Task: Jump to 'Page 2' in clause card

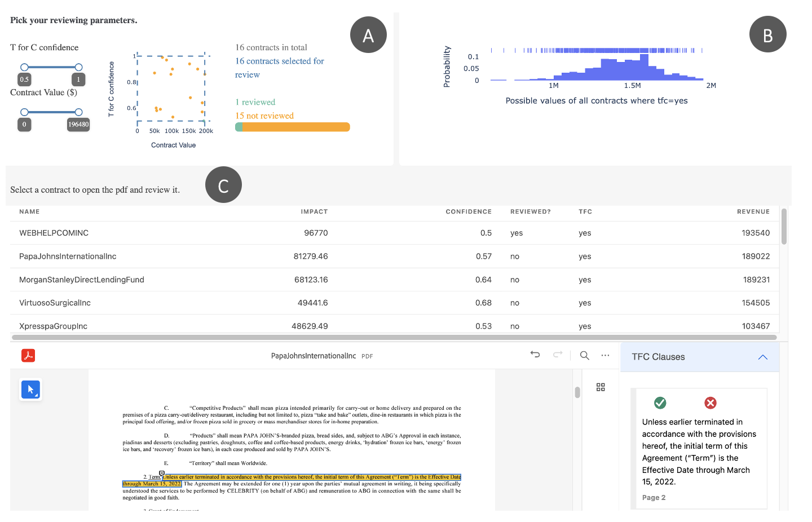Action: 654,497
